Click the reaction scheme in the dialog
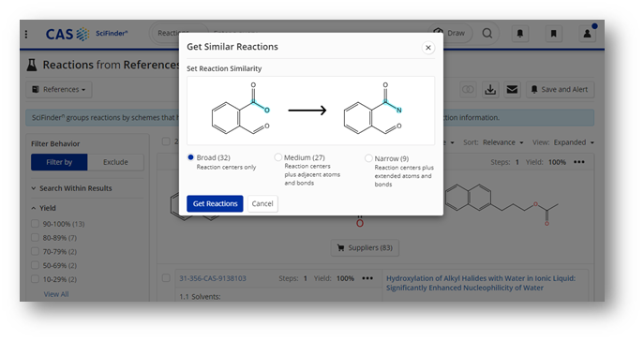Viewport: 644px width, 341px height. click(x=310, y=111)
